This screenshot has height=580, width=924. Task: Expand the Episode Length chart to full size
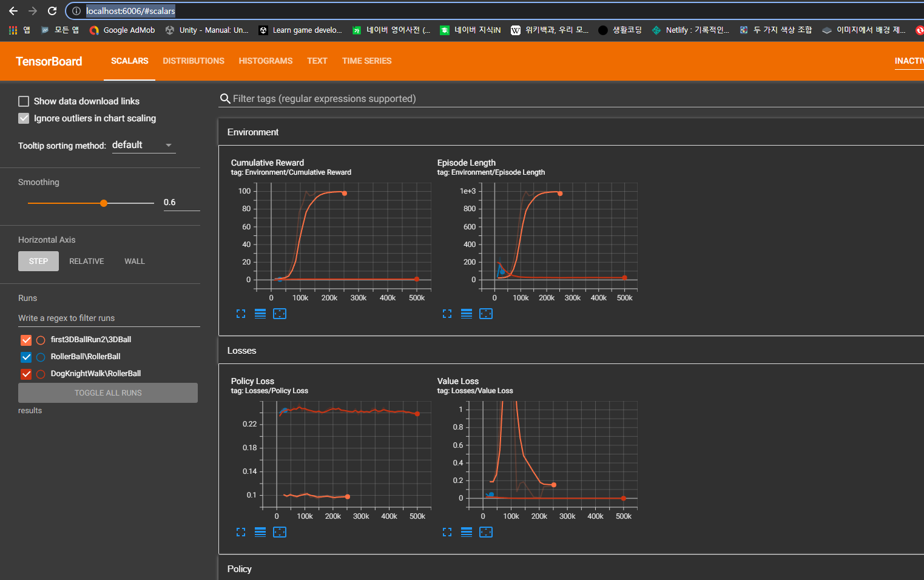[447, 314]
